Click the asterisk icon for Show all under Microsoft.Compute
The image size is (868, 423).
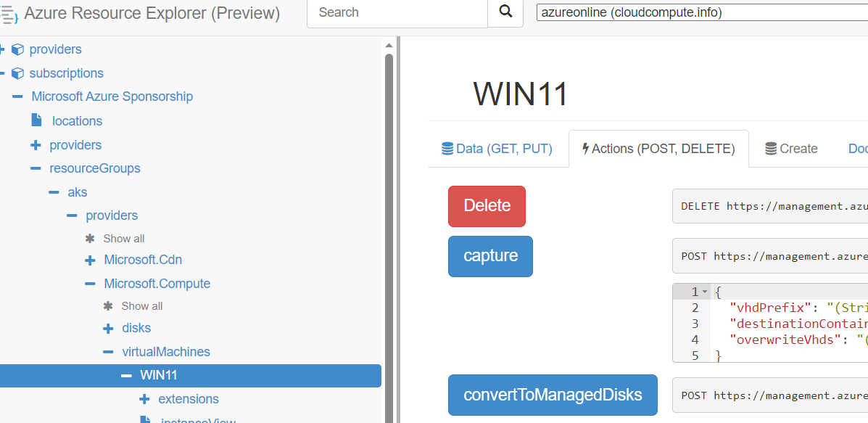(108, 306)
